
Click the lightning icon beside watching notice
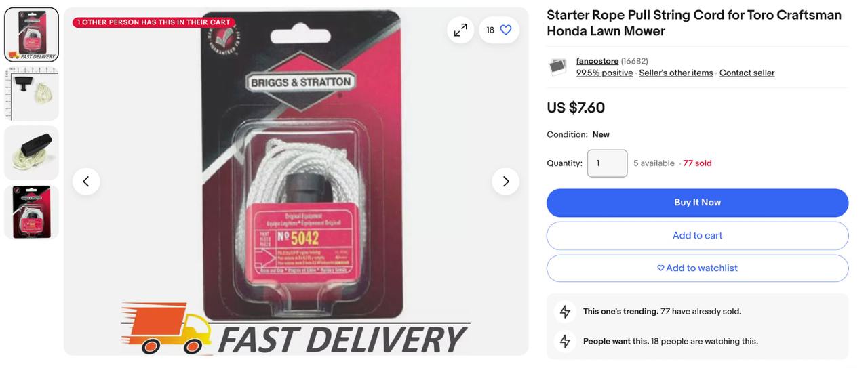(565, 342)
